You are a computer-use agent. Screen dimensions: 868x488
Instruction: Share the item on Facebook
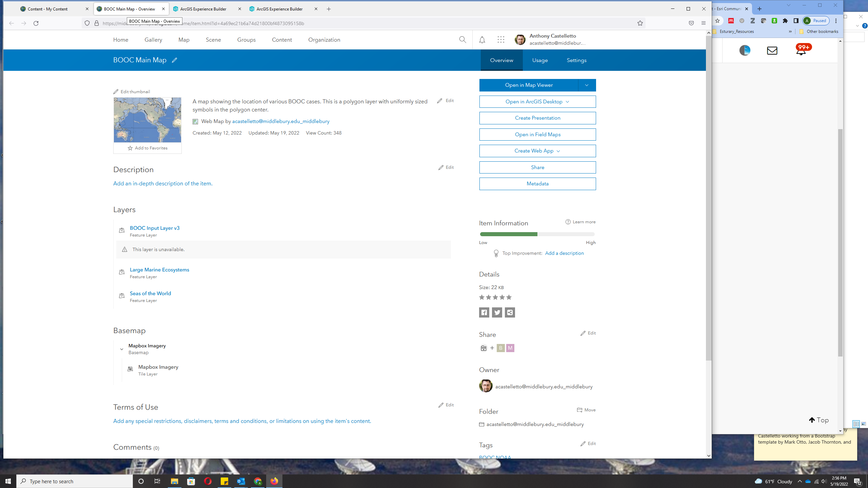tap(484, 312)
